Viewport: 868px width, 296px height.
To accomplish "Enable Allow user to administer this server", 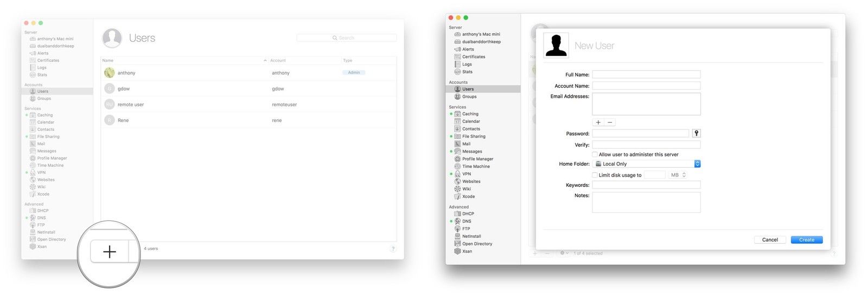I will (595, 154).
